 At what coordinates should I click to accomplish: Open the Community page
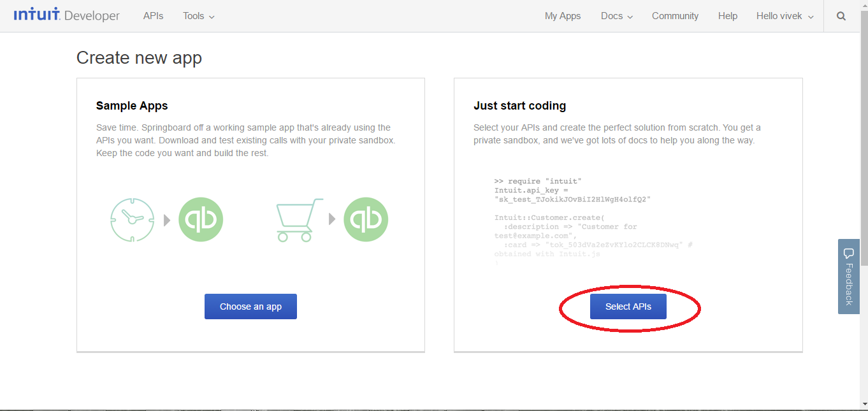[x=675, y=16]
